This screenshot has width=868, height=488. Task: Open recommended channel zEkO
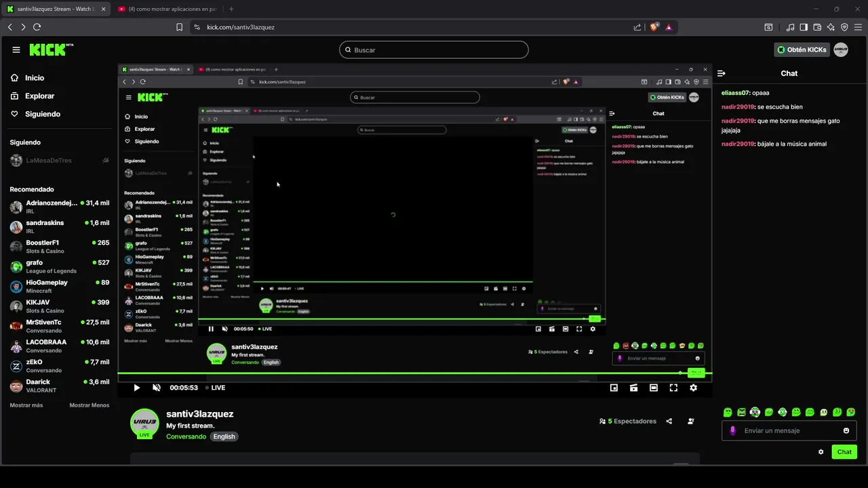point(60,366)
